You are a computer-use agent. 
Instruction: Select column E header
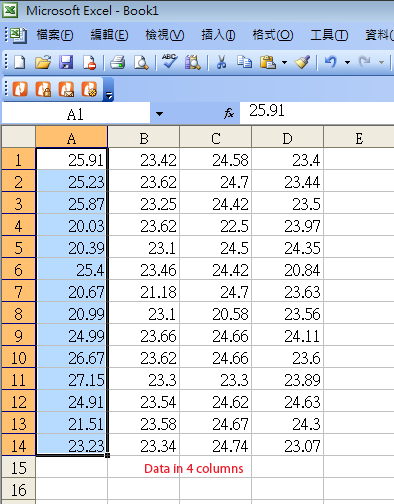359,137
